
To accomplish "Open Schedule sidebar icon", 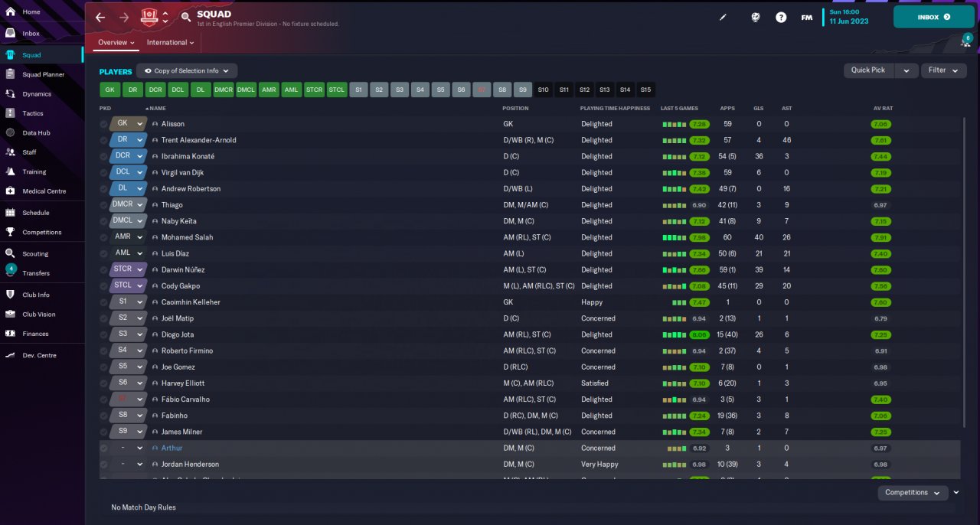I will [10, 213].
